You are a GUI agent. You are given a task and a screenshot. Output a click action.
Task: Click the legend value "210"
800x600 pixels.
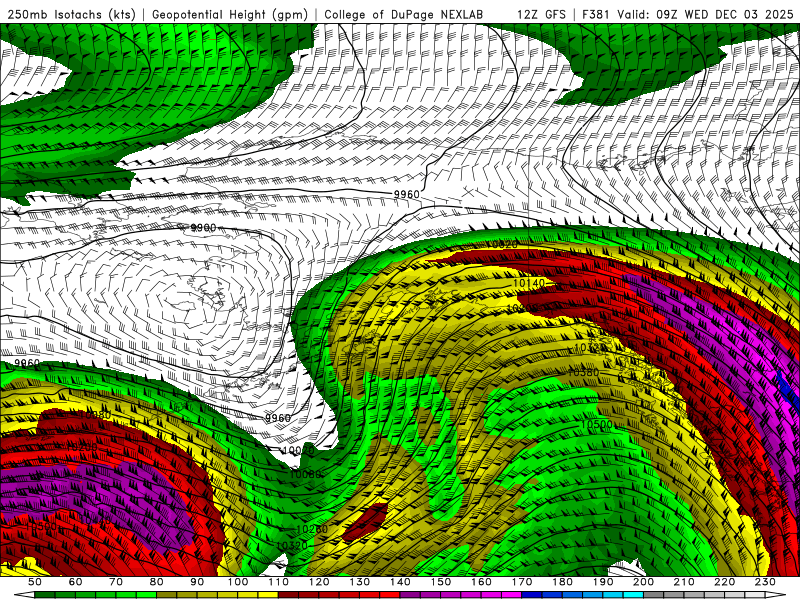pos(684,582)
